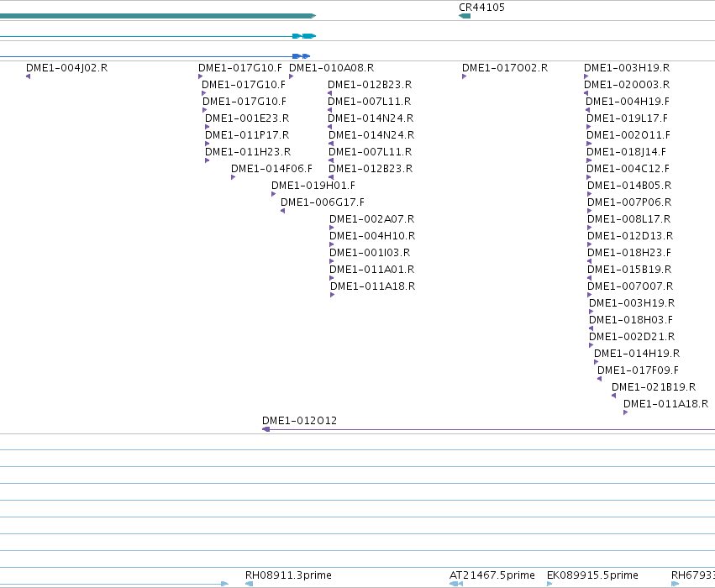Select feature DME1-017F09.F

pyautogui.click(x=638, y=370)
